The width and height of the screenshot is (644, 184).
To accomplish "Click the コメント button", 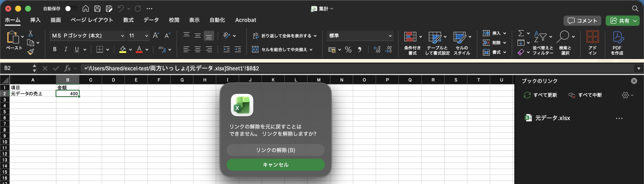I will tap(582, 21).
